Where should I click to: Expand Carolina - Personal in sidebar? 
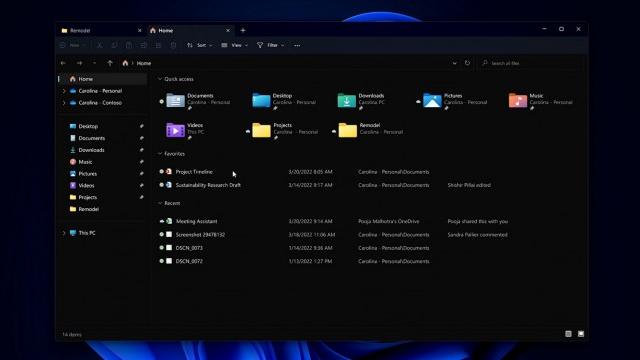(x=64, y=91)
